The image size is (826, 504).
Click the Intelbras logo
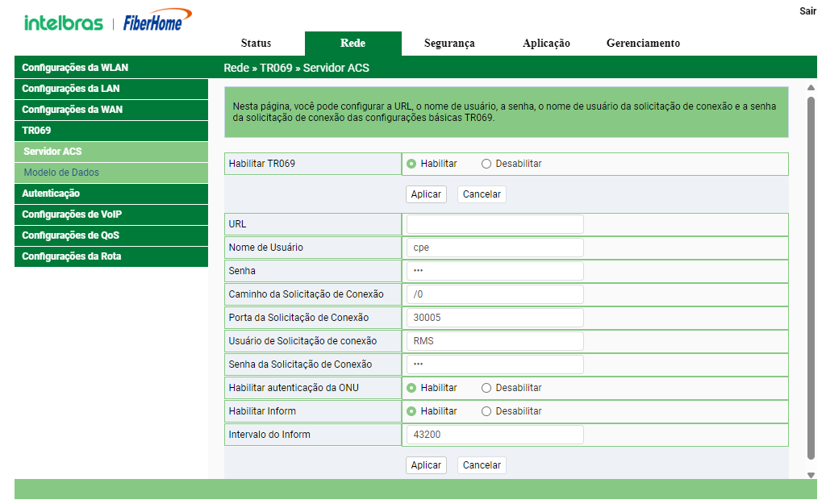63,23
